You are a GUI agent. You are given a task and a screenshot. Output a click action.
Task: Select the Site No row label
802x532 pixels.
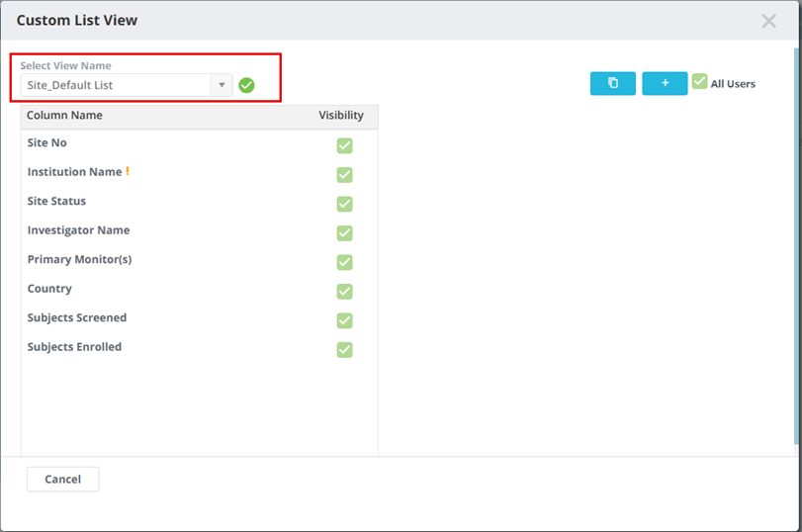(47, 142)
